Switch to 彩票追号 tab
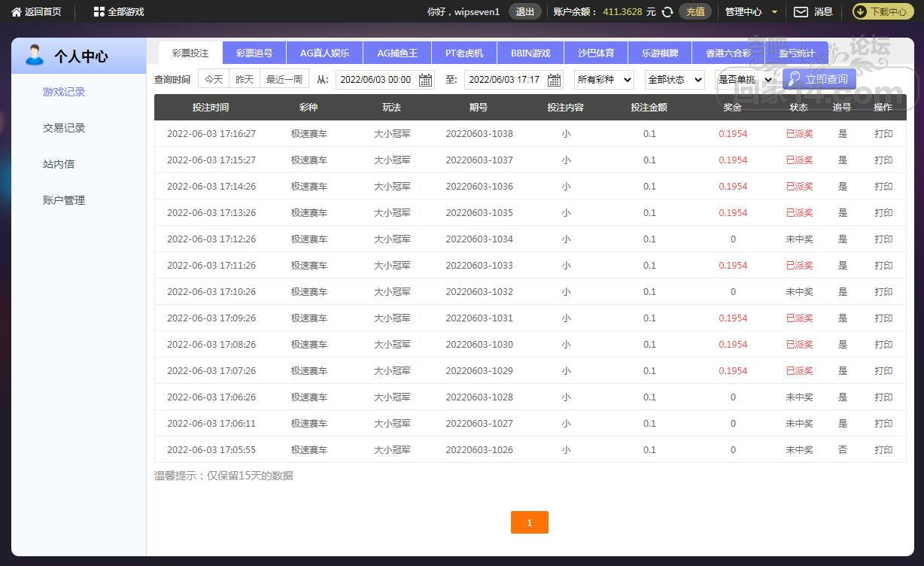 click(254, 53)
